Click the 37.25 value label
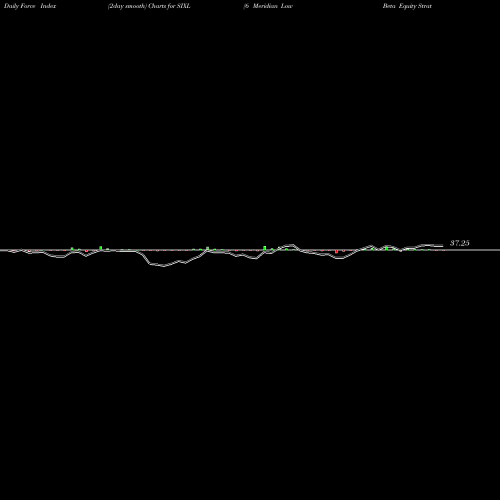This screenshot has height=500, width=500. tap(460, 243)
